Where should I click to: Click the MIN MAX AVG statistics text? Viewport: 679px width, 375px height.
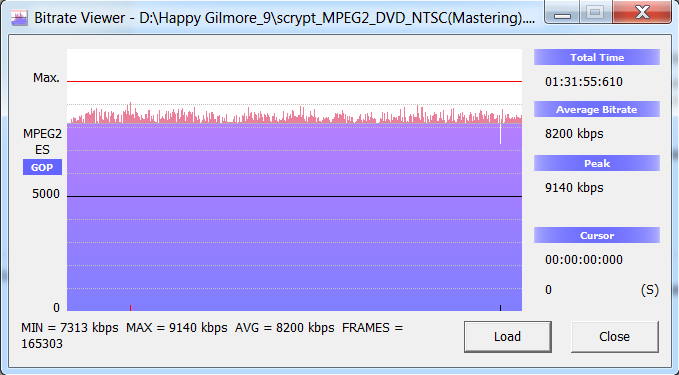point(212,336)
